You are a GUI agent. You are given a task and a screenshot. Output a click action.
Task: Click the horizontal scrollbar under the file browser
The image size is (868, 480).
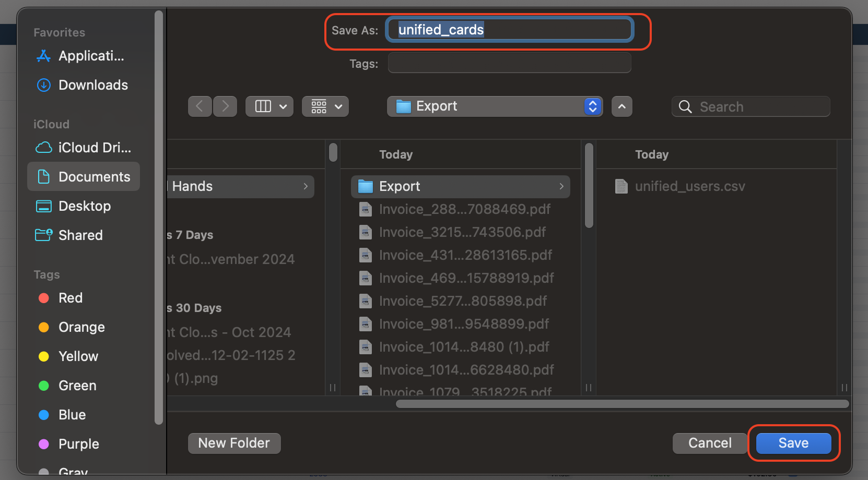coord(622,404)
